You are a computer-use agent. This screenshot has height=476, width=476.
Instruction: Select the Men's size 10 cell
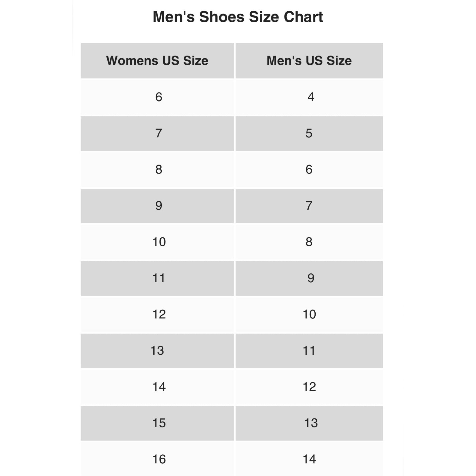click(x=309, y=314)
